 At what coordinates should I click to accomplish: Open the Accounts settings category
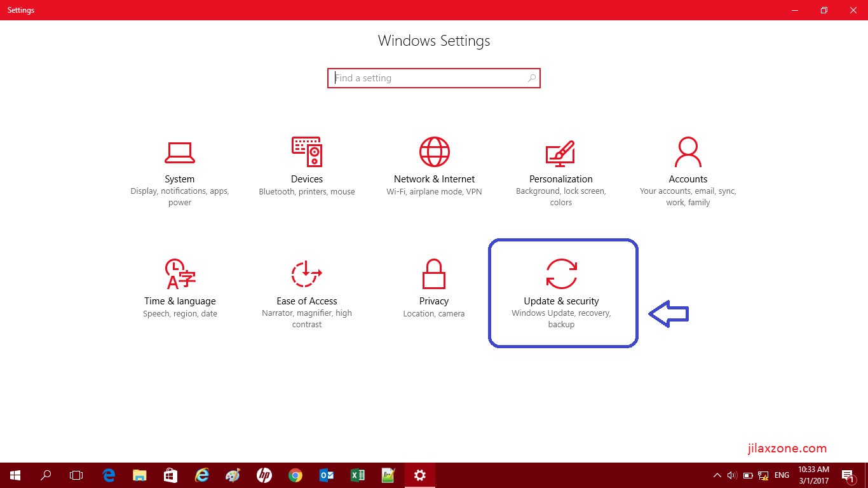(x=688, y=172)
